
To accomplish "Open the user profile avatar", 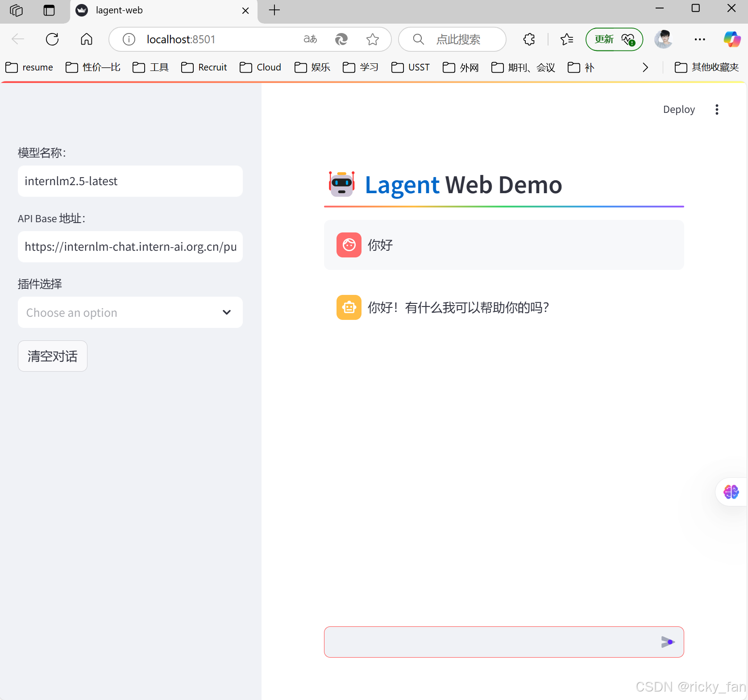I will click(x=664, y=39).
